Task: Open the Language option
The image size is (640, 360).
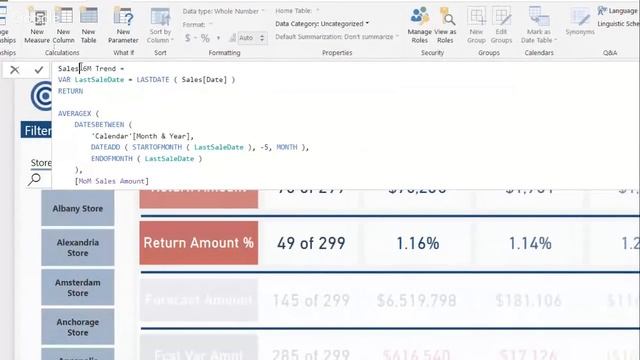Action: 618,11
